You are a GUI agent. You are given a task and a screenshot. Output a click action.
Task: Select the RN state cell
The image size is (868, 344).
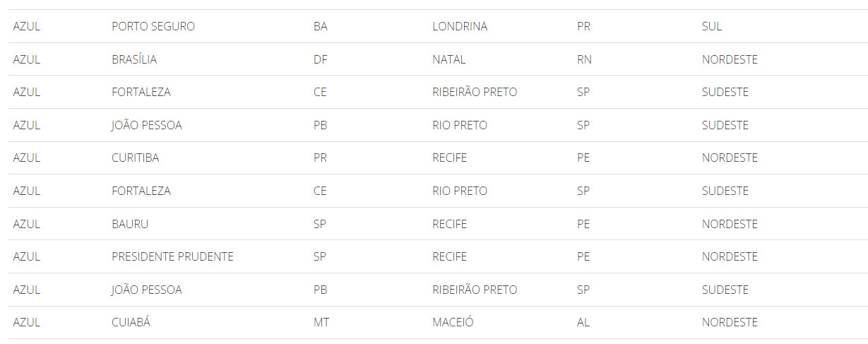point(584,59)
